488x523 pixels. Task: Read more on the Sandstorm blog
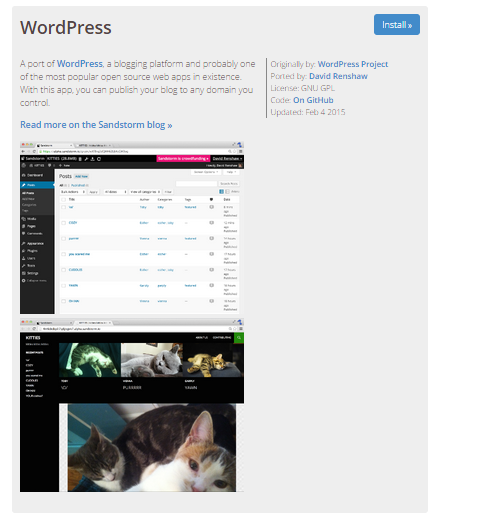tap(96, 125)
